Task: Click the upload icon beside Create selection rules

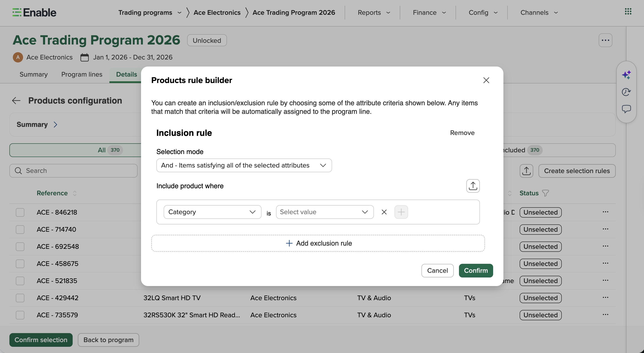Action: pyautogui.click(x=526, y=171)
